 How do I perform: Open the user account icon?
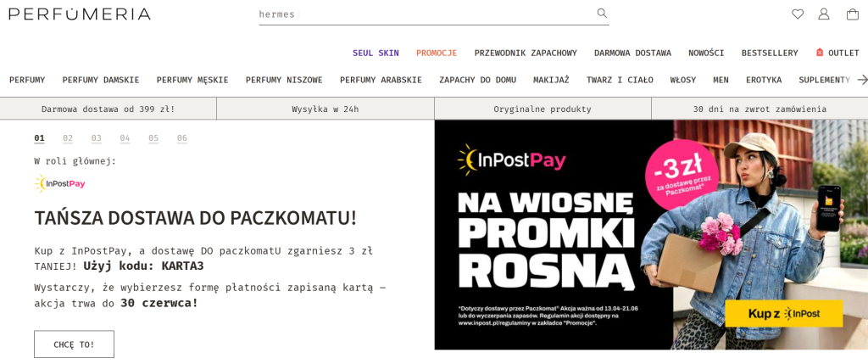(824, 14)
